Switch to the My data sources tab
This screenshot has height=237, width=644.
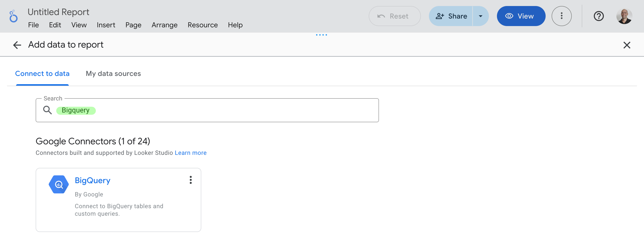tap(113, 73)
